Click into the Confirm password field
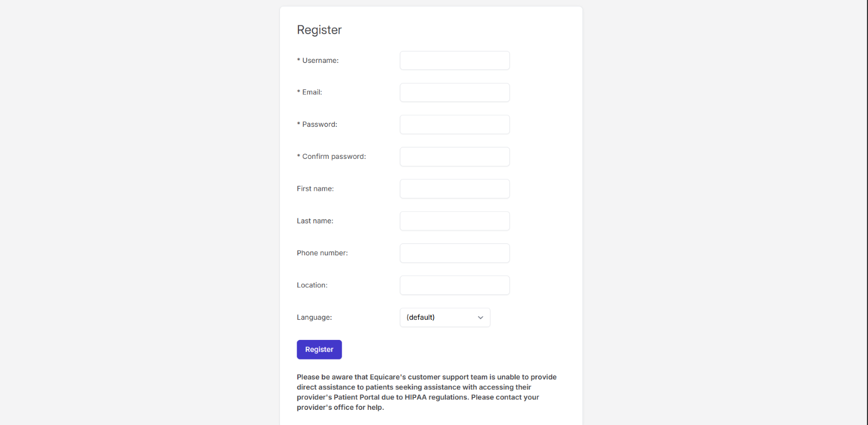The height and width of the screenshot is (425, 868). click(x=455, y=157)
